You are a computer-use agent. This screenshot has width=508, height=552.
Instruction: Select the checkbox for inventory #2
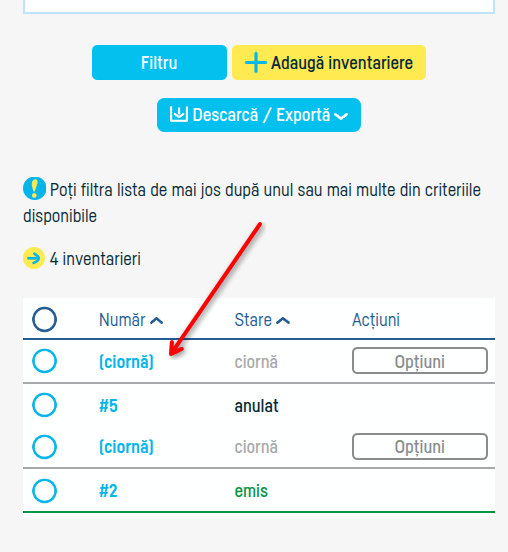pos(44,491)
